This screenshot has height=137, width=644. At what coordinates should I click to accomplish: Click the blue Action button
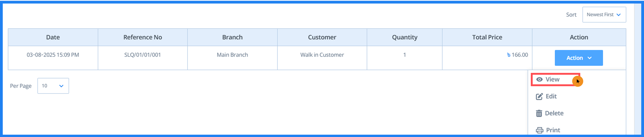(579, 58)
